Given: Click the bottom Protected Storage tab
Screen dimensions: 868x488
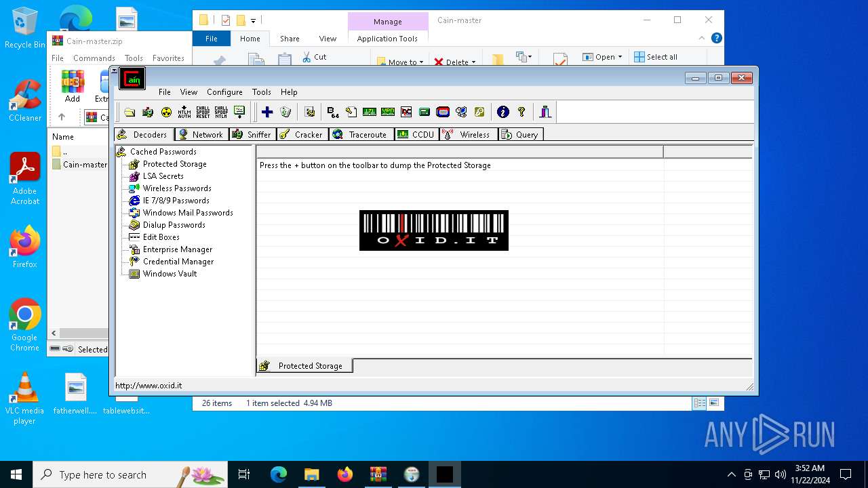Looking at the screenshot, I should pos(304,366).
